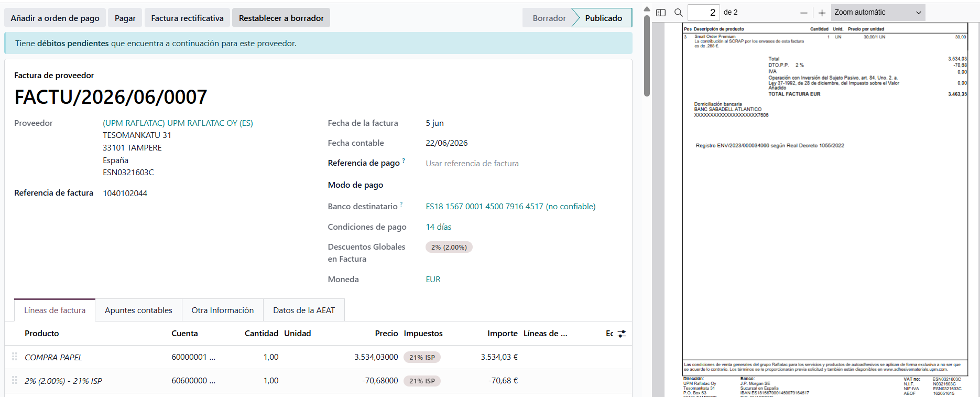The width and height of the screenshot is (980, 397).
Task: Click the invoice number FACTU/2026/06/0007
Action: point(111,97)
